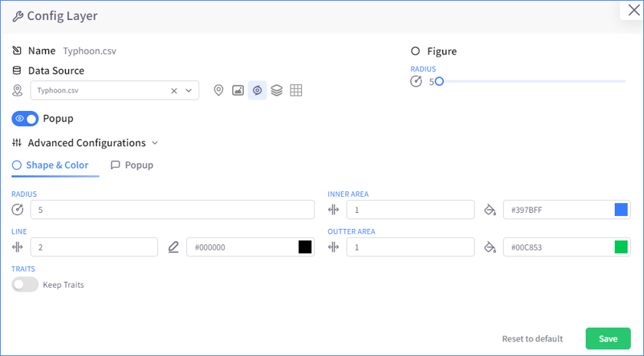Click the Inner Area width input field
This screenshot has width=644, height=356.
410,210
